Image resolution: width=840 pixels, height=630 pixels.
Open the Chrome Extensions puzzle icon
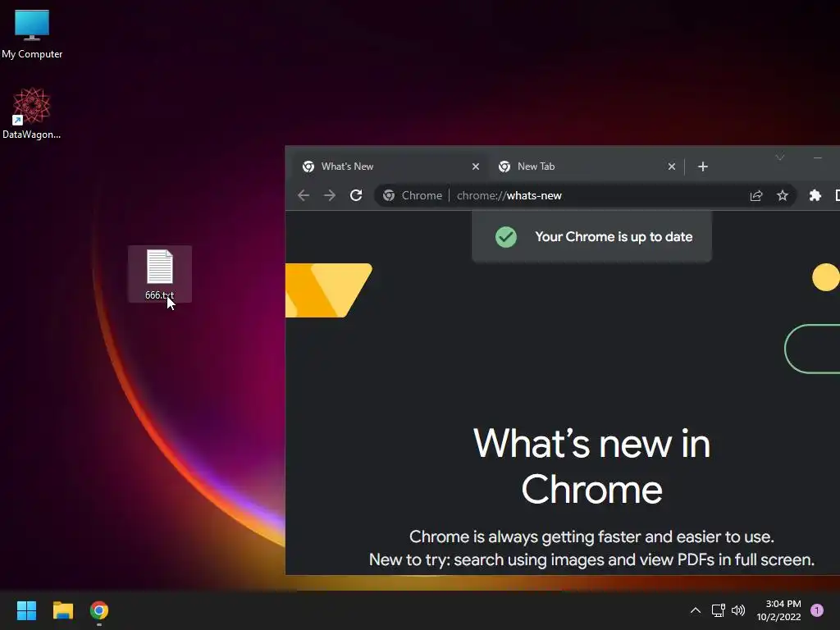pos(815,195)
